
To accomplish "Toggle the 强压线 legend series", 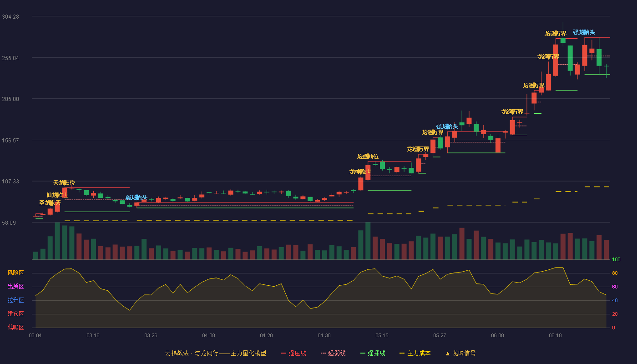I will click(x=293, y=353).
